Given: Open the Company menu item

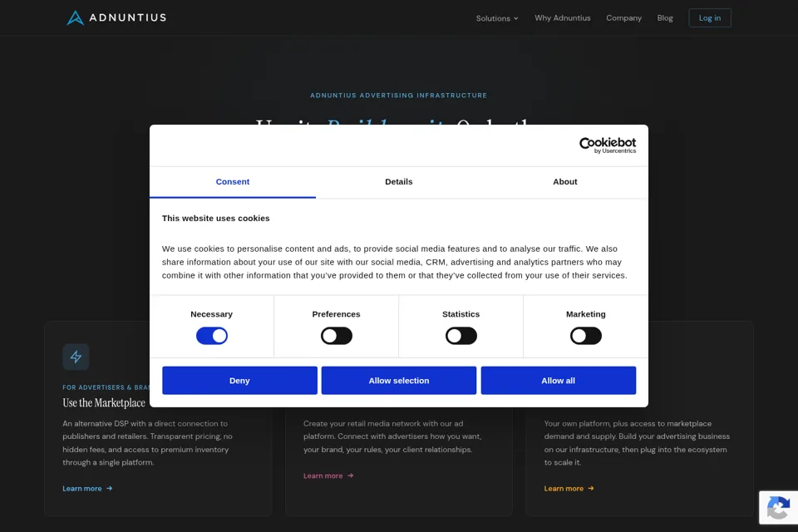Looking at the screenshot, I should tap(623, 17).
